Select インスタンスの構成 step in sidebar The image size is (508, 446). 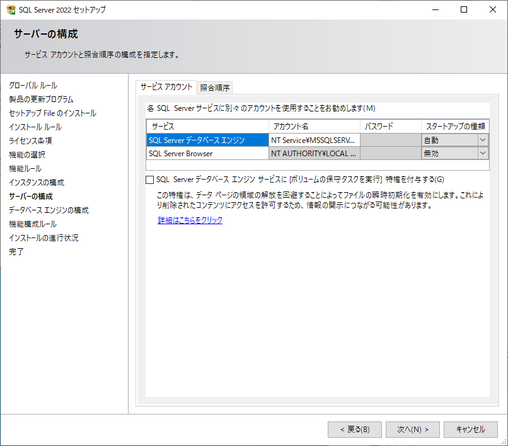tap(36, 182)
